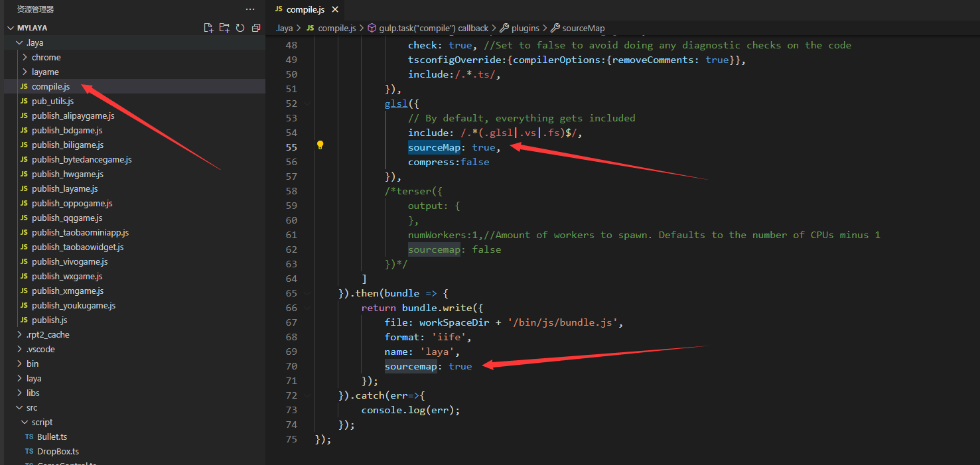Collapse the script folder
980x465 pixels.
25,422
